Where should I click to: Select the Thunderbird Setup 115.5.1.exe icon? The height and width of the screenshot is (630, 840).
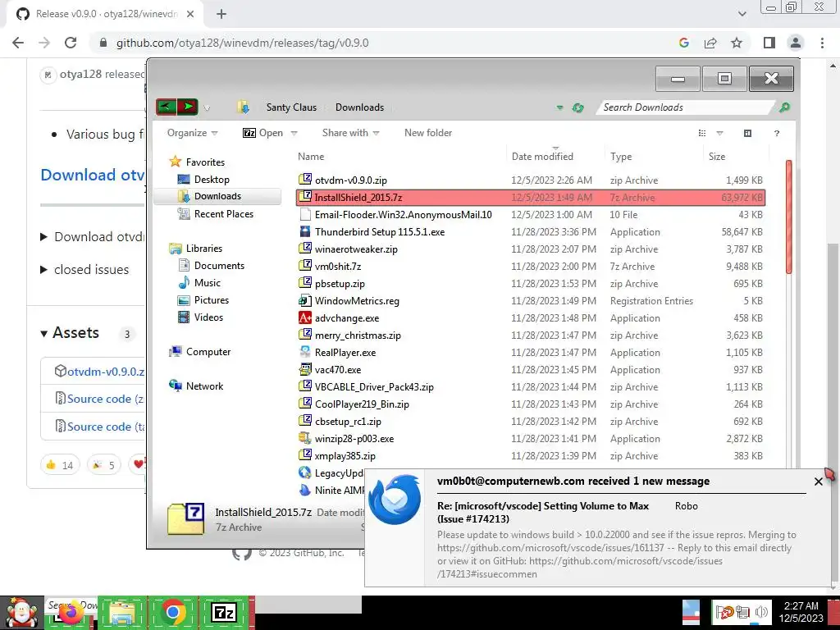click(x=305, y=231)
